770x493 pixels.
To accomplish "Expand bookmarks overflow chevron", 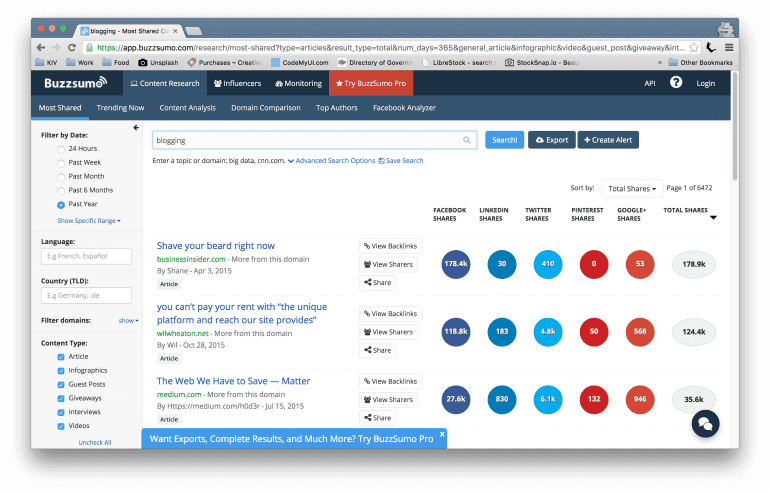I will [660, 62].
